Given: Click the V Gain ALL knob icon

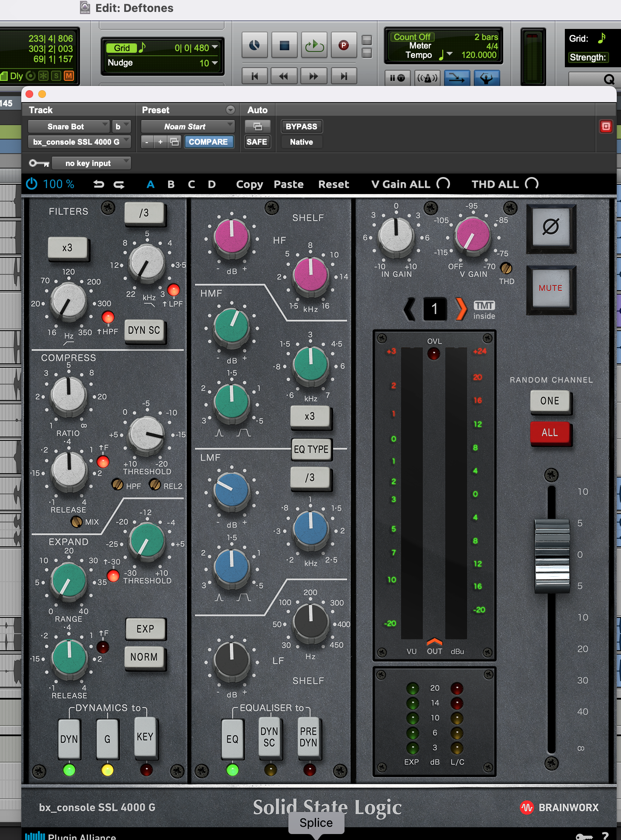Looking at the screenshot, I should (443, 184).
